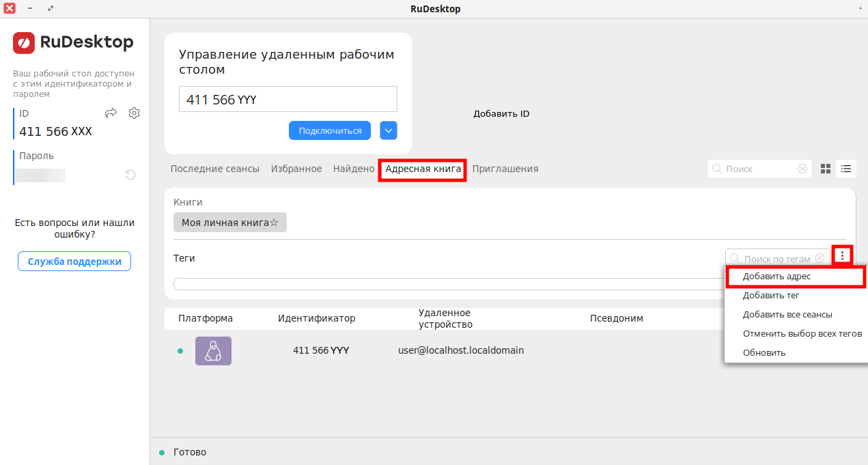Clear the tag search field
Viewport: 868px width, 465px height.
[x=820, y=258]
